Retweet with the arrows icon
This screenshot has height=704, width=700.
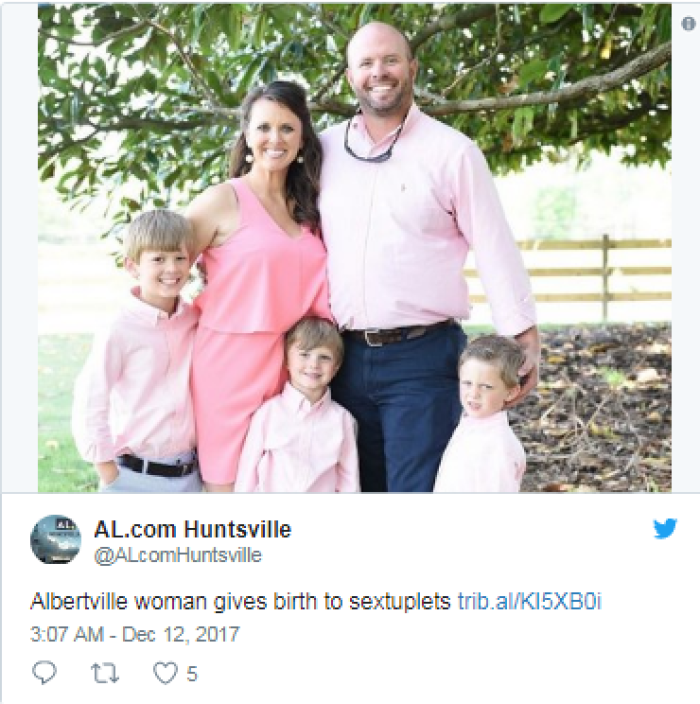point(105,673)
